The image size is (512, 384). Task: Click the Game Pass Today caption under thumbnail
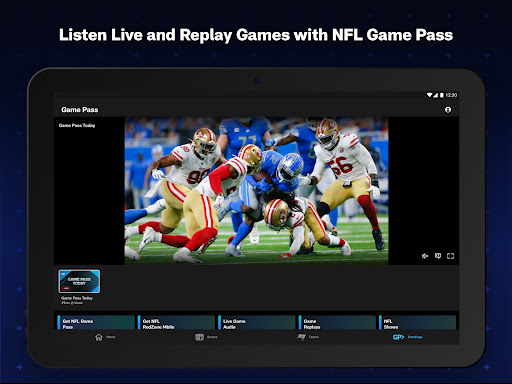tap(77, 298)
